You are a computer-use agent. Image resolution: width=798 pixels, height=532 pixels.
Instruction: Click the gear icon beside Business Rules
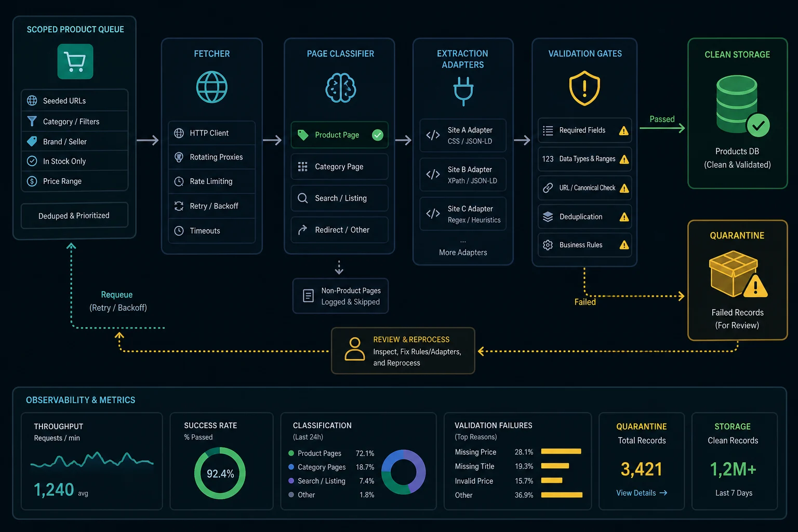click(x=548, y=245)
